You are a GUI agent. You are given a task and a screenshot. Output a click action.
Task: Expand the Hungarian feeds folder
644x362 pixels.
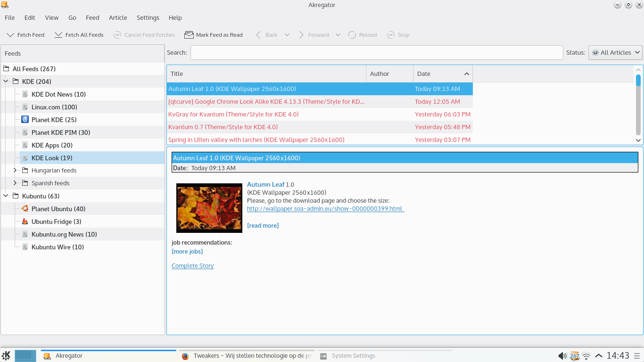(15, 171)
